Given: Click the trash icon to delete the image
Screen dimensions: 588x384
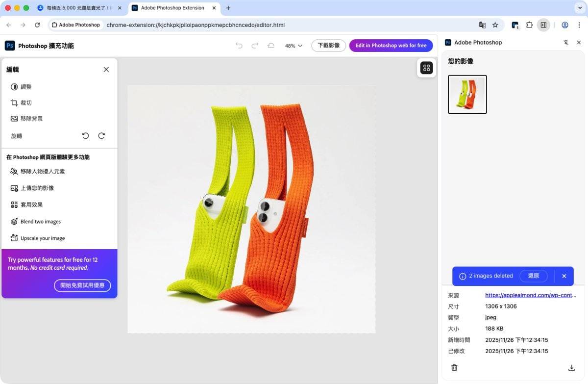Looking at the screenshot, I should (x=454, y=367).
